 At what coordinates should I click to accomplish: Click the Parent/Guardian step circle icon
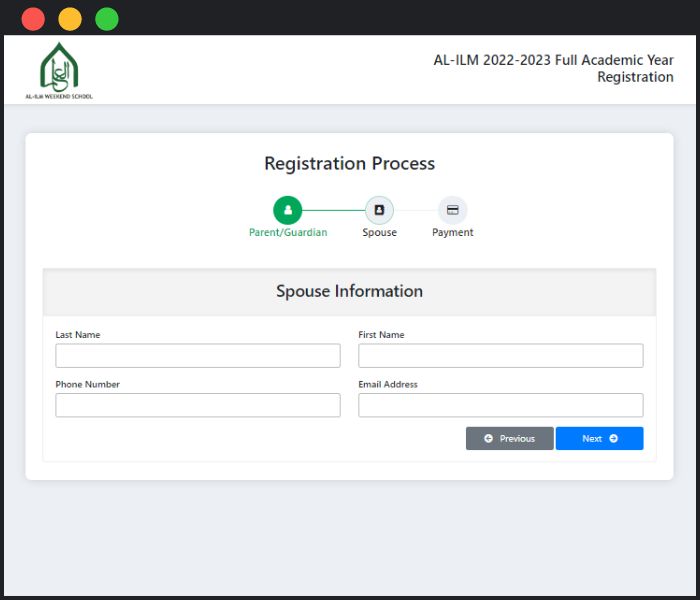[x=288, y=210]
